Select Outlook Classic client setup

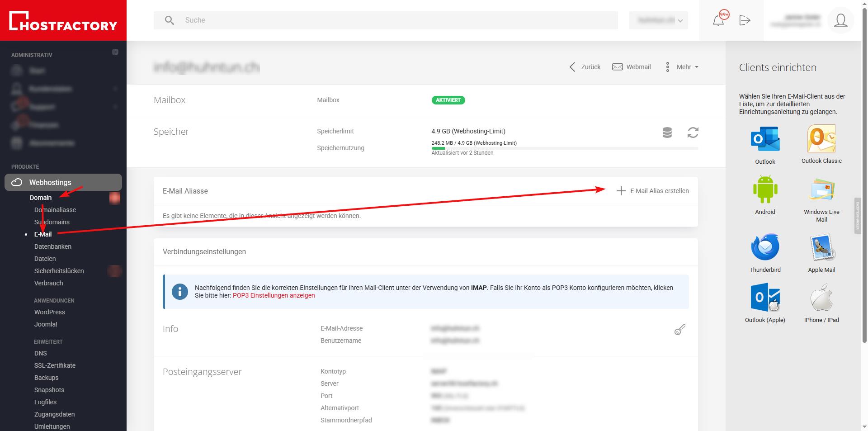coord(821,144)
